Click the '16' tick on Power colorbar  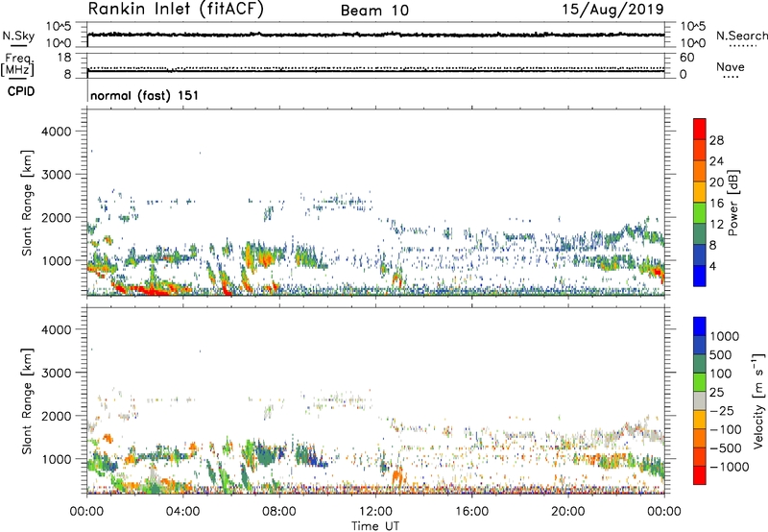716,204
